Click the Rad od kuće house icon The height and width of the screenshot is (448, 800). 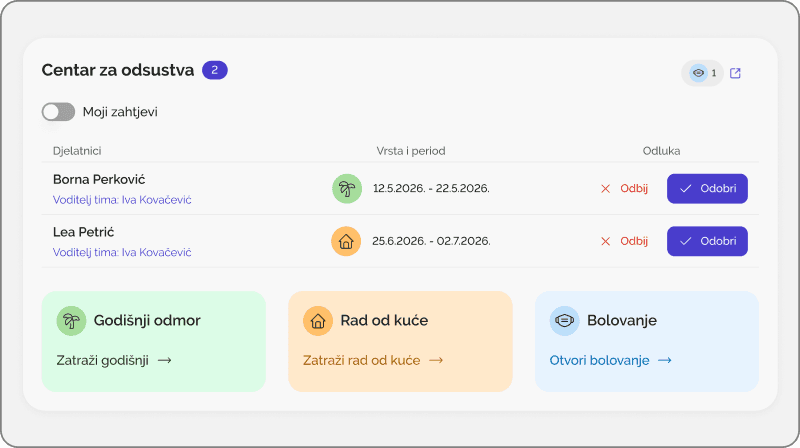[x=318, y=321]
